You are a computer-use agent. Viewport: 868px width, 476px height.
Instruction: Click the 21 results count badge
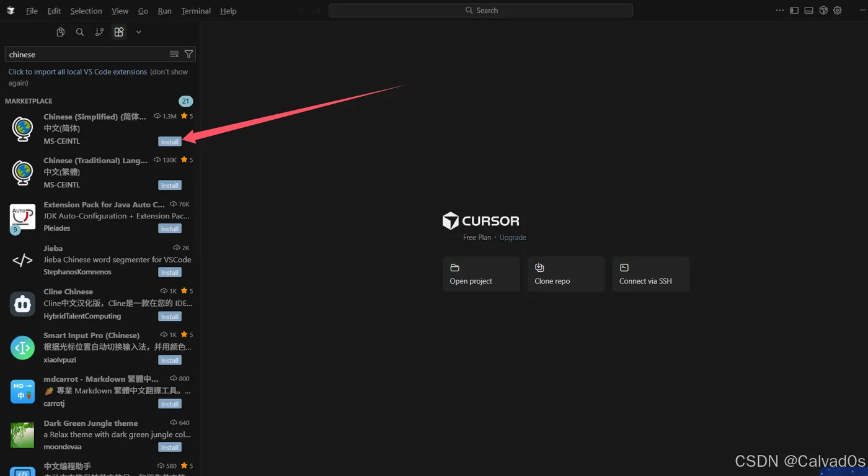[x=186, y=101]
